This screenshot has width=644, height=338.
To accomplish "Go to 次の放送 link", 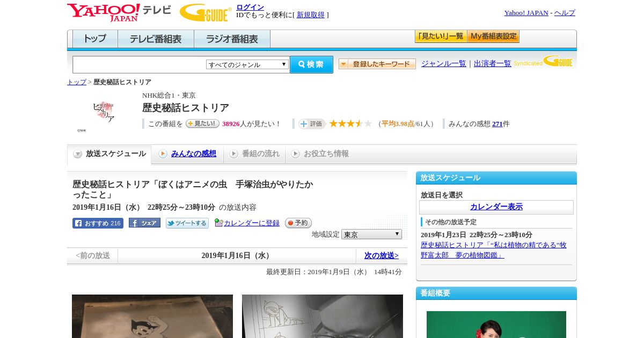I will point(382,256).
